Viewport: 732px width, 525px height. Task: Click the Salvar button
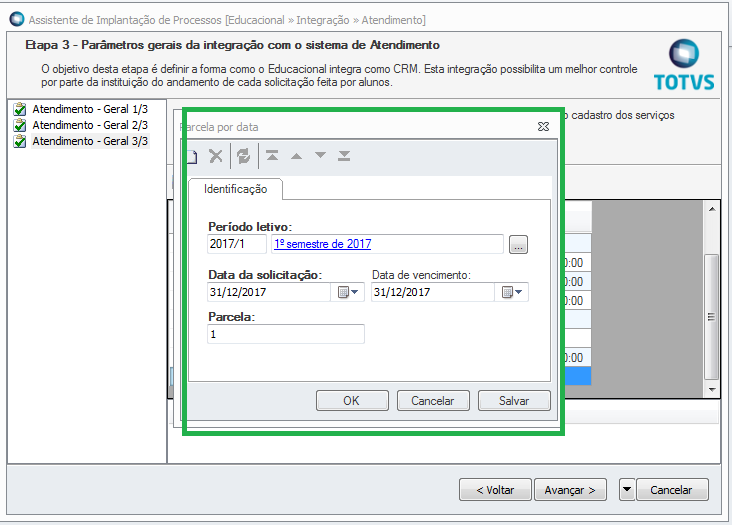tap(514, 401)
